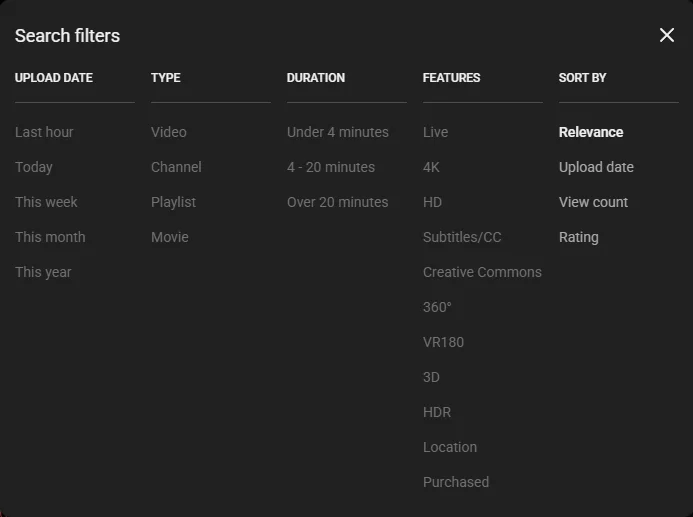Image resolution: width=693 pixels, height=517 pixels.
Task: Close the Search filters dialog
Action: 667,36
